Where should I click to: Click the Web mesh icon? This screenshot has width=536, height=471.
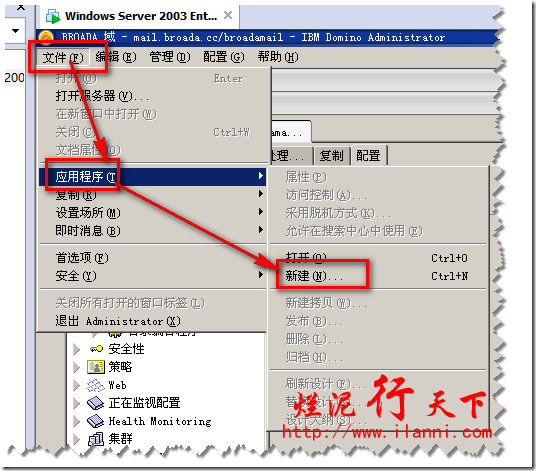(96, 385)
